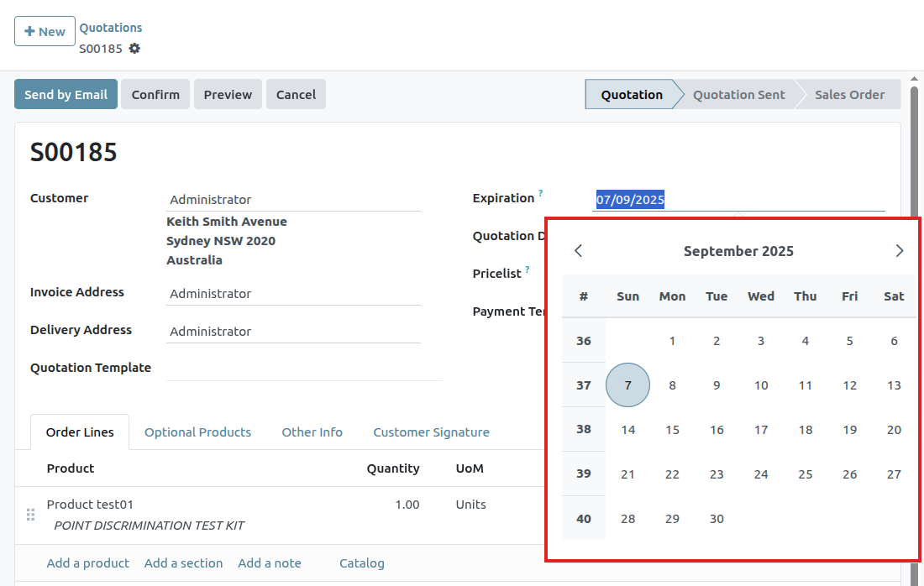Image resolution: width=924 pixels, height=586 pixels.
Task: Go to previous month in calendar
Action: (578, 251)
